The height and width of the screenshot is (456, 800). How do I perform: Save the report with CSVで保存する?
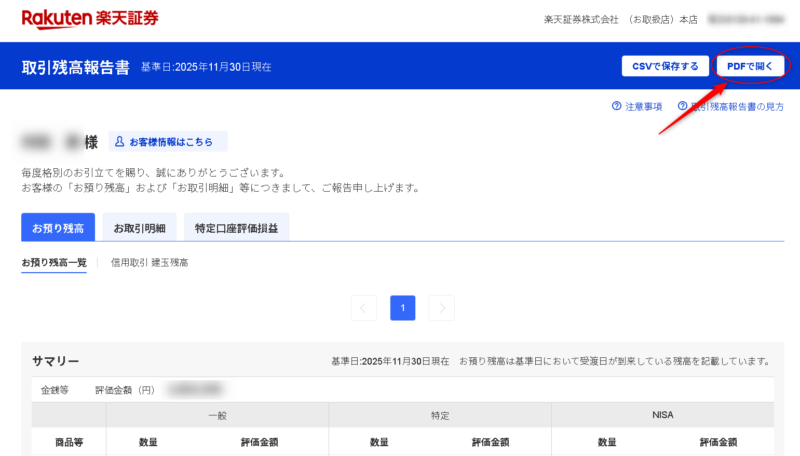[x=665, y=66]
